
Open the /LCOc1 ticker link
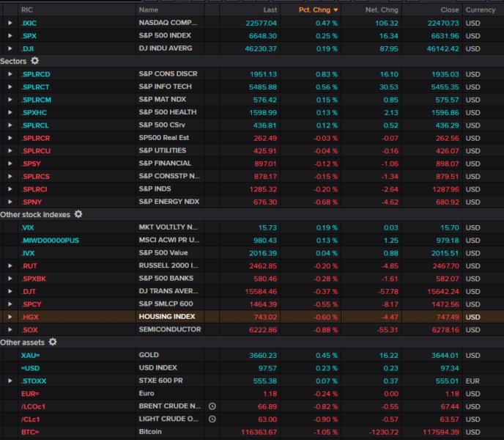(34, 406)
